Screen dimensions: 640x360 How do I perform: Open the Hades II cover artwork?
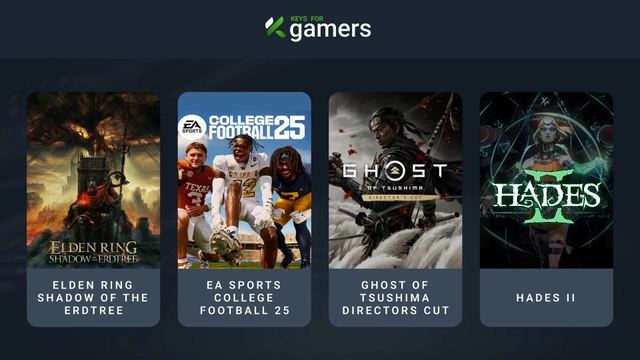[547, 180]
